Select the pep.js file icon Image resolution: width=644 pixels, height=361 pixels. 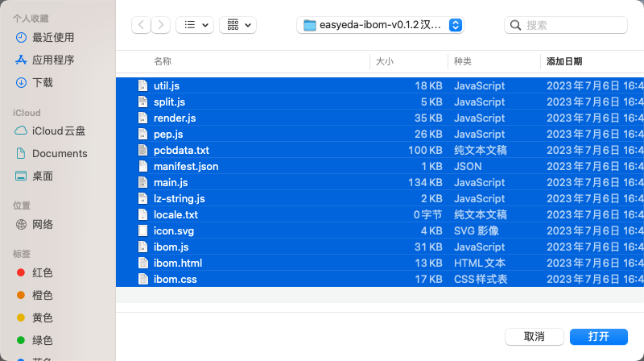142,134
